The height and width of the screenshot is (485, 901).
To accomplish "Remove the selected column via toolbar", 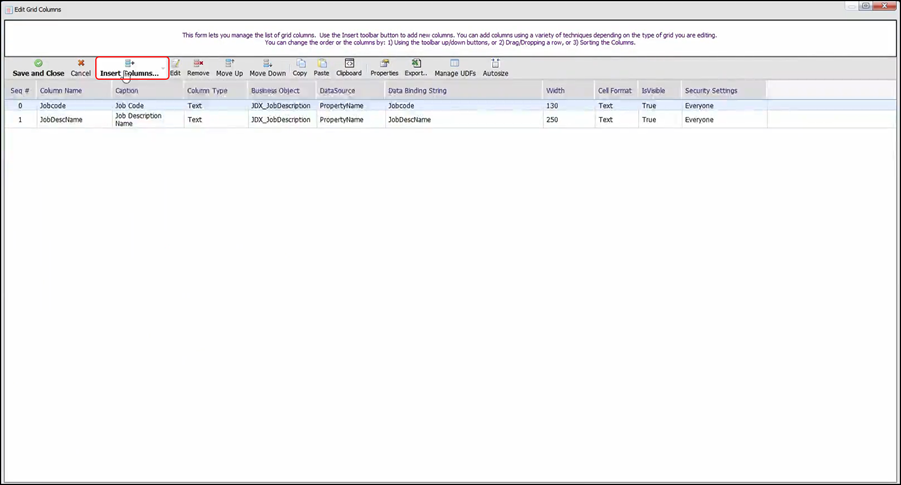I will click(198, 68).
